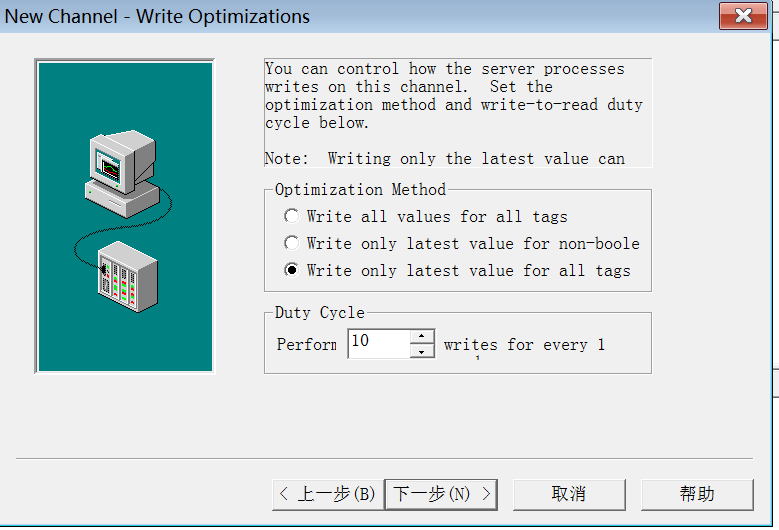Choose "Write only latest value for non-boolean" option
779x530 pixels.
click(x=291, y=243)
